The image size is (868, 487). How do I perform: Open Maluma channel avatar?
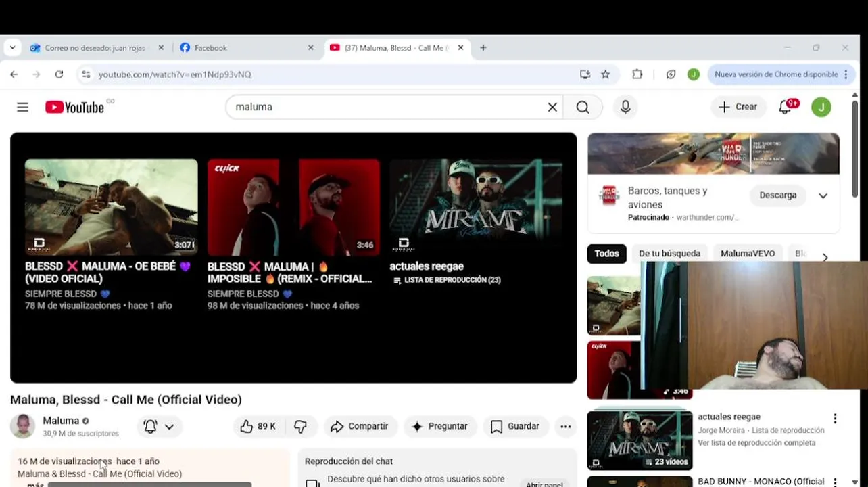22,426
